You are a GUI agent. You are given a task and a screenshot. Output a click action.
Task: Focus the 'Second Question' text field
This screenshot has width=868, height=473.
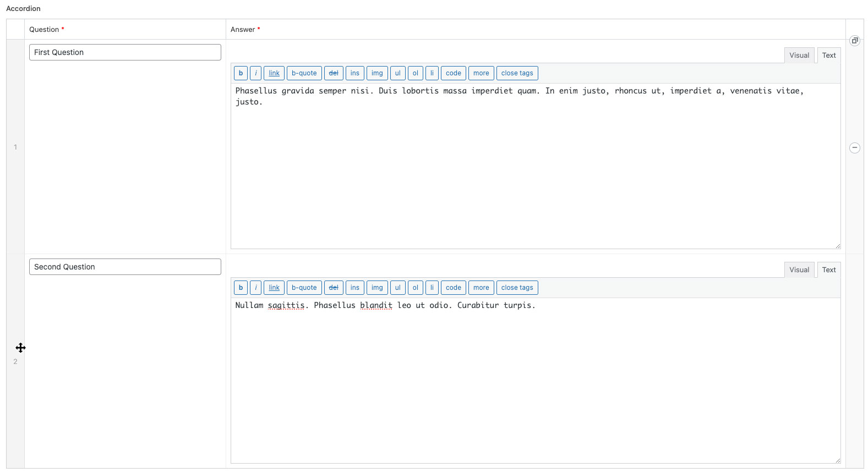pos(125,267)
